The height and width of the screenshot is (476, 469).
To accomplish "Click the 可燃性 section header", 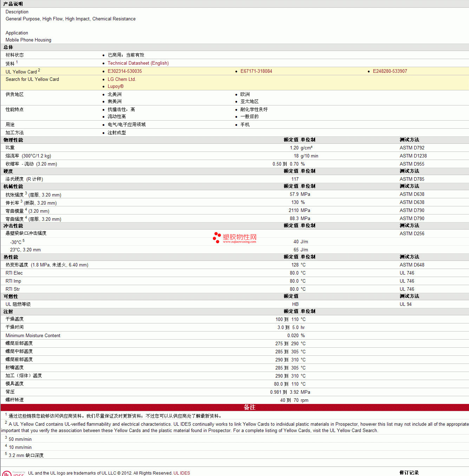I will tap(11, 297).
